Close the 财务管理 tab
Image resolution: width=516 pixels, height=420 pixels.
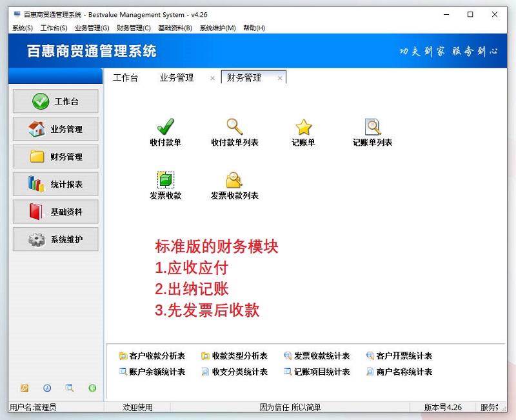point(280,78)
